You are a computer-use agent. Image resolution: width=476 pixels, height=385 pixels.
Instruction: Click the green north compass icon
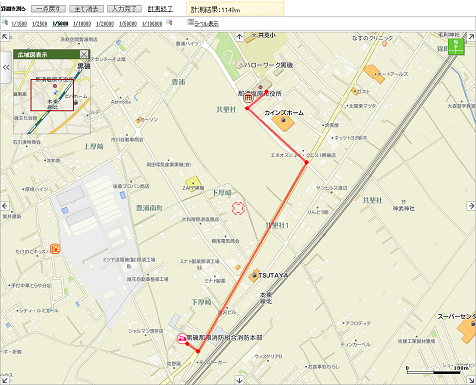coord(456,47)
